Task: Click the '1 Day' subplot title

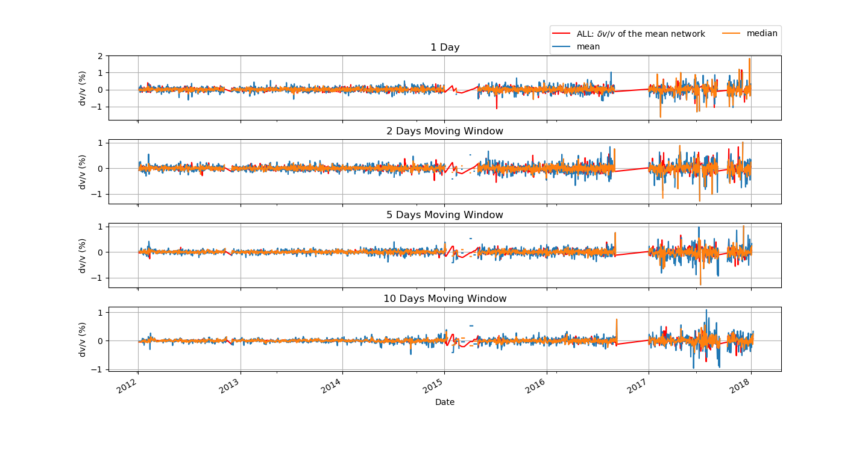Action: click(445, 48)
